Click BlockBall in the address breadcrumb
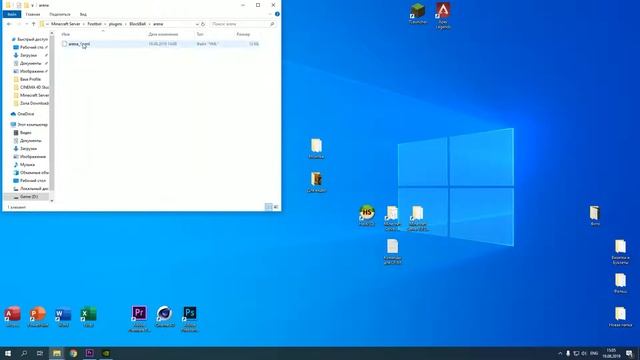Viewport: 640px width, 360px height. click(138, 24)
